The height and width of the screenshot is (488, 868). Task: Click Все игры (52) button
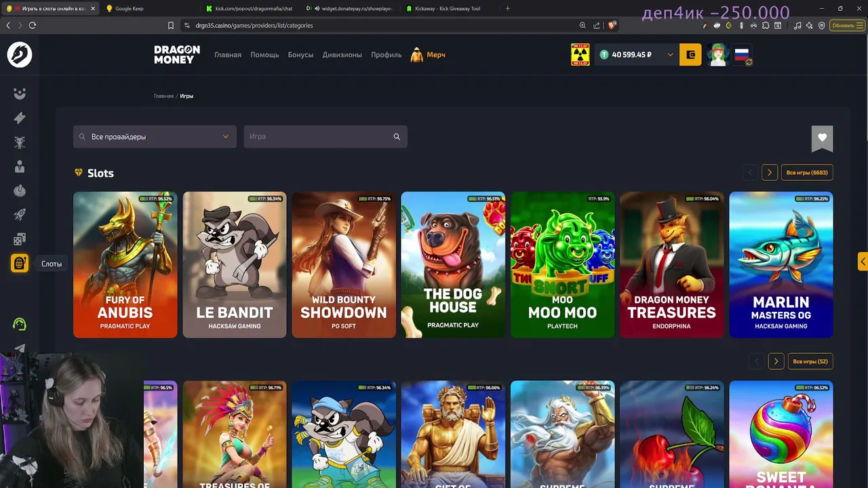coord(810,361)
